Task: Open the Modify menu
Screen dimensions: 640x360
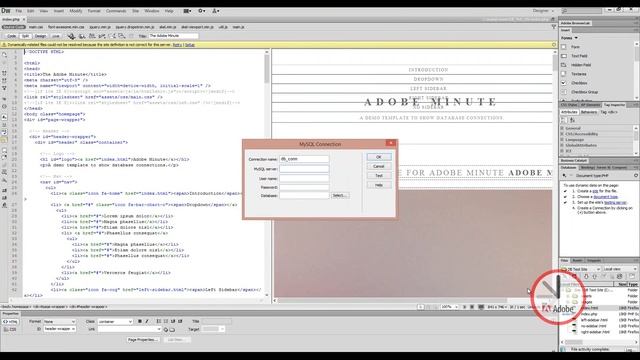Action: pyautogui.click(x=76, y=11)
